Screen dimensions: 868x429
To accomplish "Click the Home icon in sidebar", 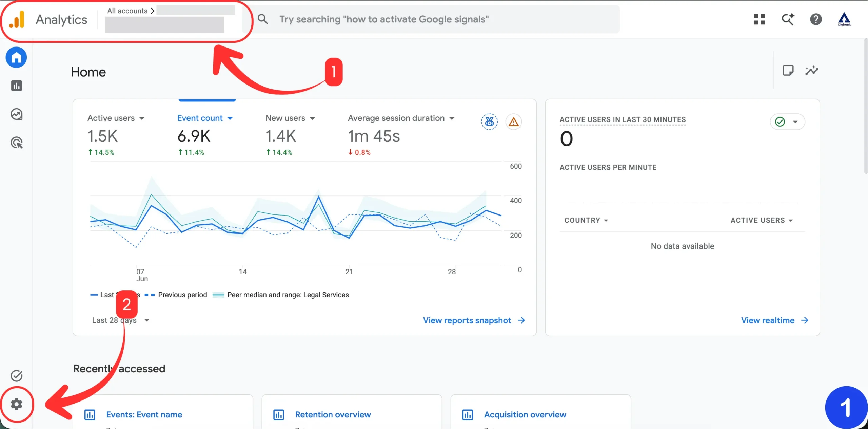I will [x=16, y=57].
